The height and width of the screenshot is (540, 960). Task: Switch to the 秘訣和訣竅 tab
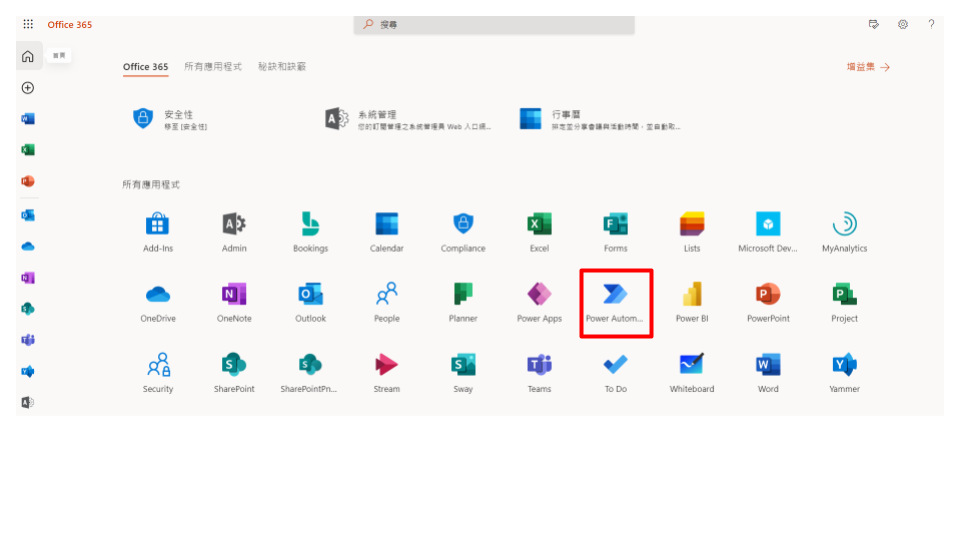tap(282, 67)
